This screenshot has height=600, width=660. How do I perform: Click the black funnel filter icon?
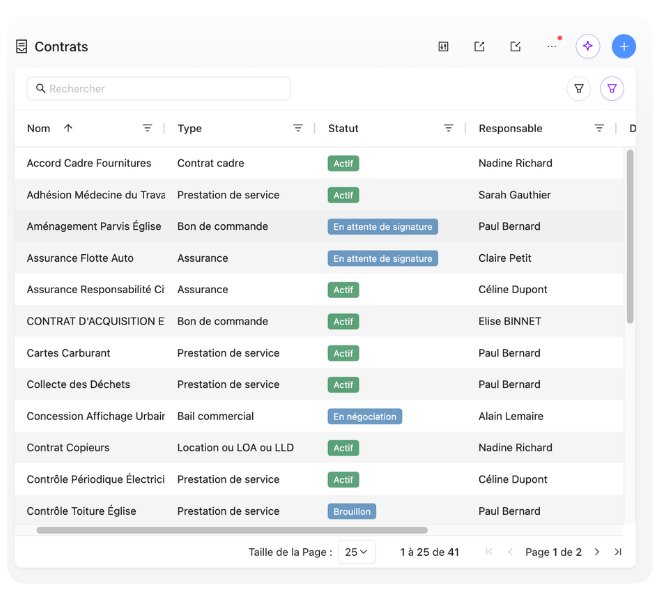coord(579,88)
